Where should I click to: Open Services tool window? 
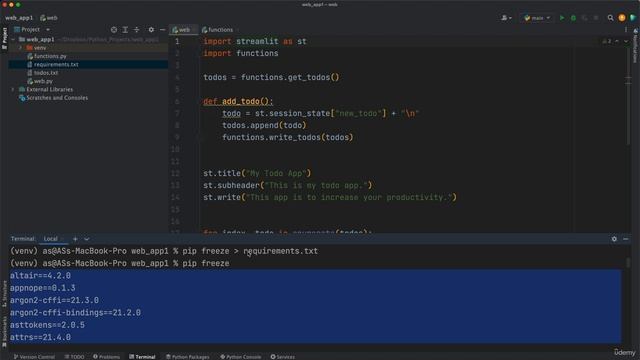click(282, 357)
